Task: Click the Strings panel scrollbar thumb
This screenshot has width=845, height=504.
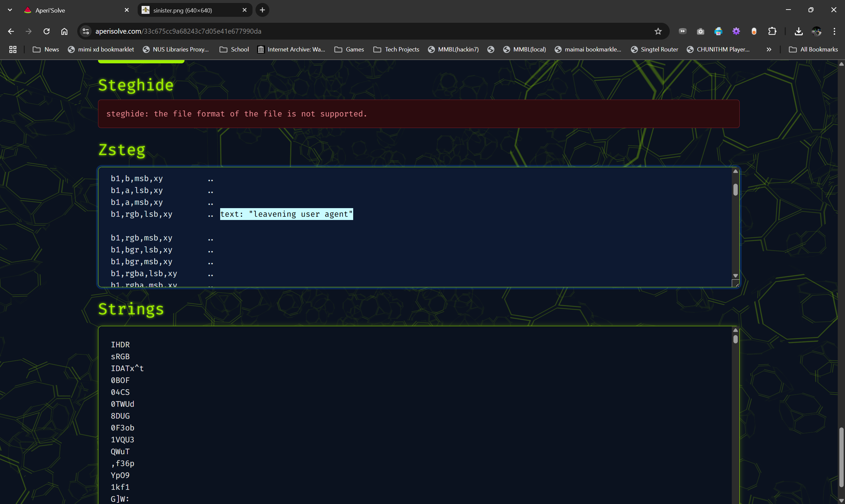Action: tap(735, 339)
